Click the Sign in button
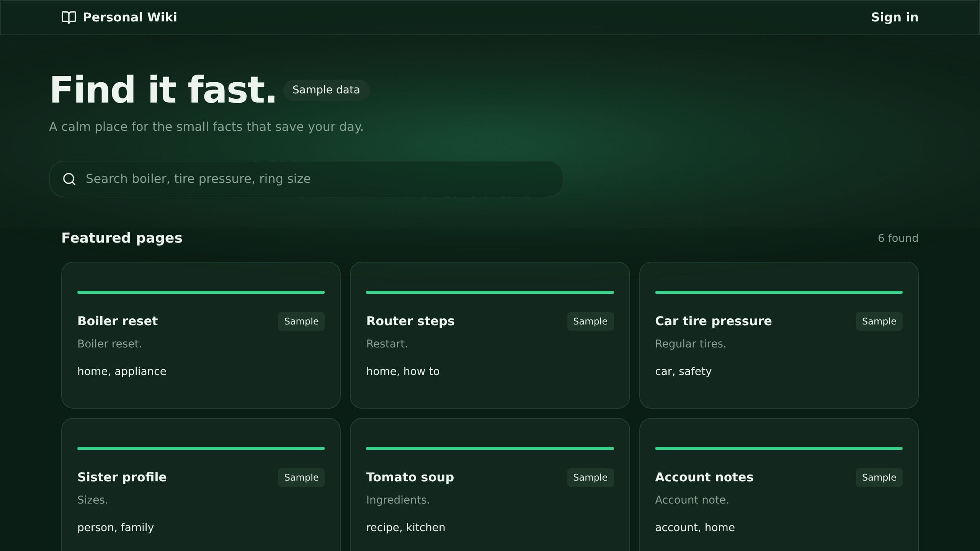Viewport: 980px width, 551px height. [895, 17]
